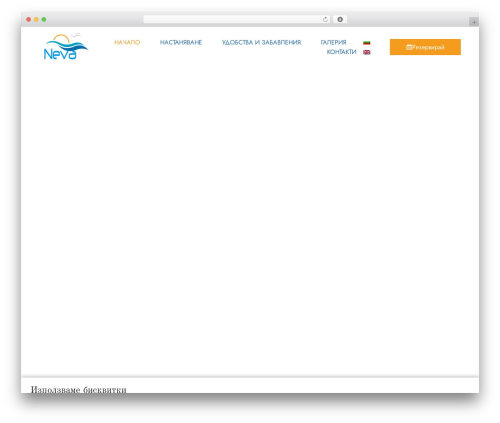
Task: Click the Използваме бисквитки text
Action: coord(79,389)
